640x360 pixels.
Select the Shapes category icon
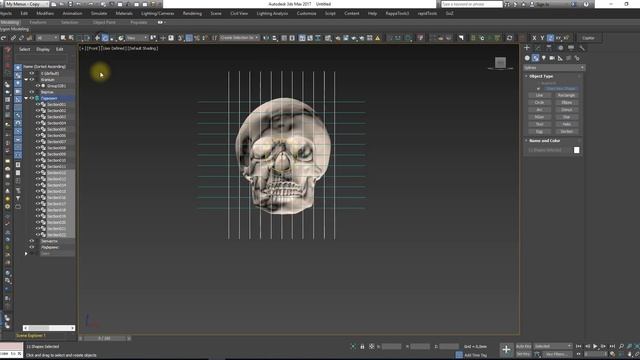pos(536,58)
